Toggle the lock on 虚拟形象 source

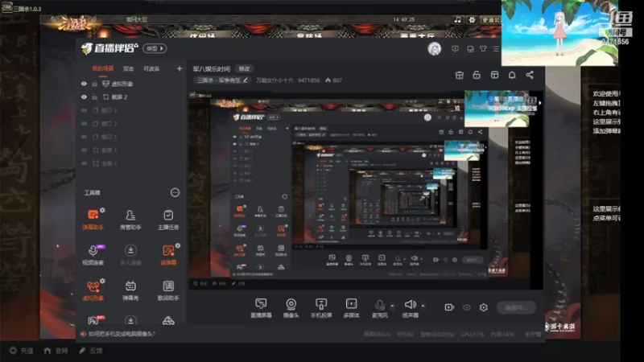click(x=94, y=84)
